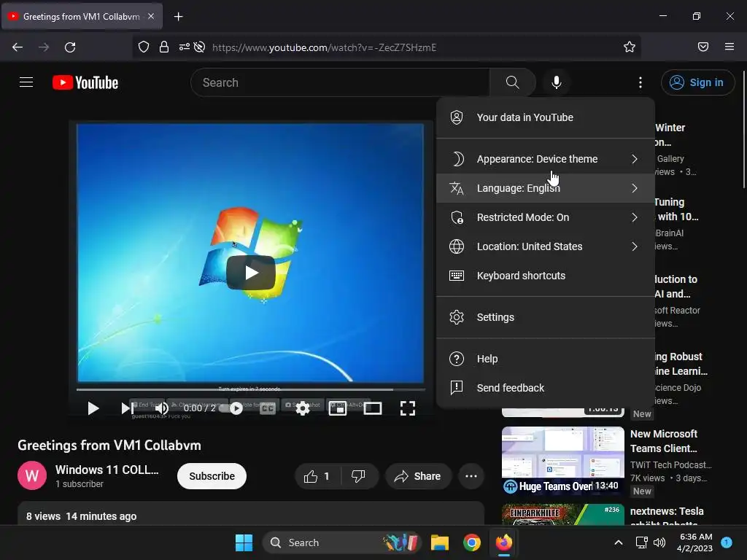Open File Explorer from the taskbar
The height and width of the screenshot is (560, 747).
pyautogui.click(x=440, y=542)
